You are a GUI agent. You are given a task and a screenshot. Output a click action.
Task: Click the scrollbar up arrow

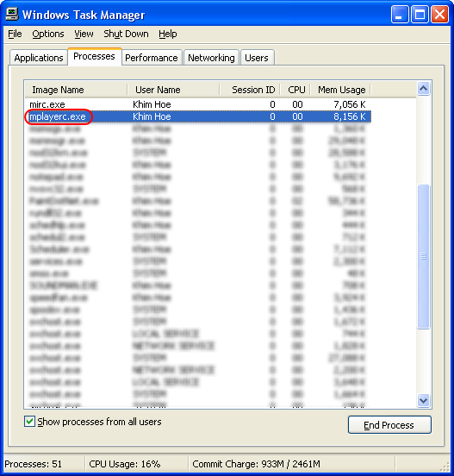tap(423, 88)
